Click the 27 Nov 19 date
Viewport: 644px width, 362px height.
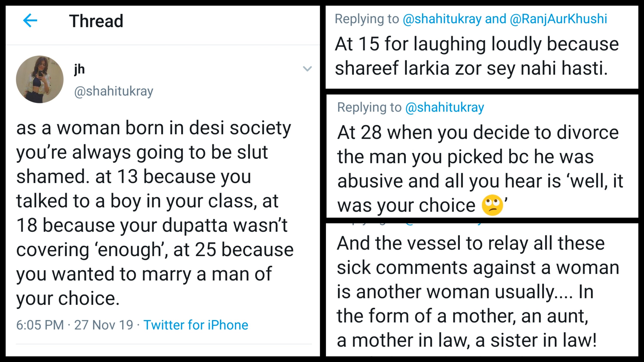click(x=103, y=325)
